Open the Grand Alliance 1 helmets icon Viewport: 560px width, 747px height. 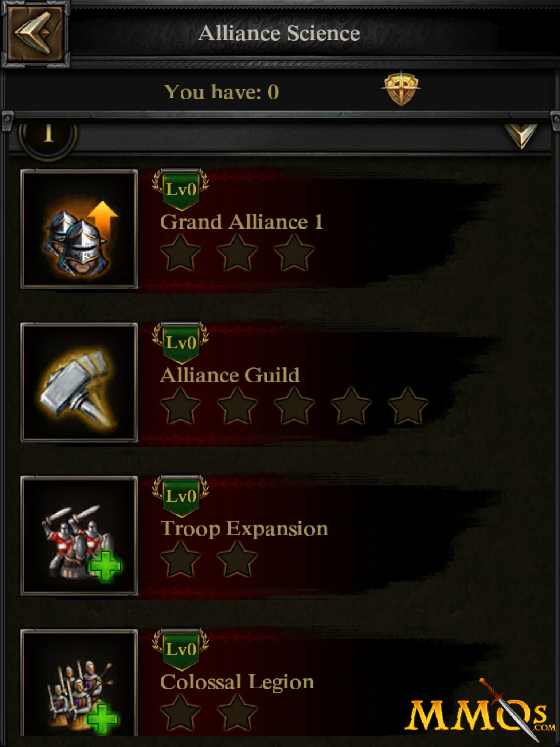tap(79, 229)
